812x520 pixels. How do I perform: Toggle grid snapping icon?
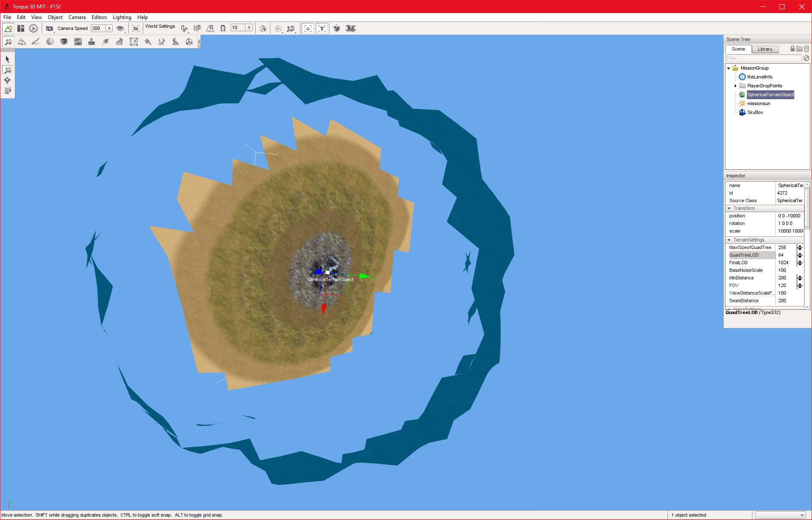pyautogui.click(x=197, y=28)
